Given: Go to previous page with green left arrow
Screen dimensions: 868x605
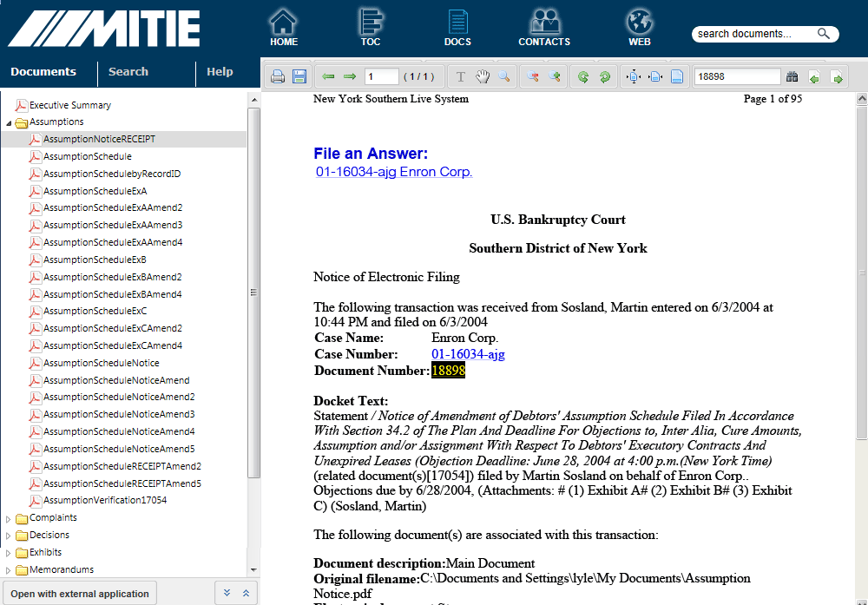Looking at the screenshot, I should click(x=328, y=76).
